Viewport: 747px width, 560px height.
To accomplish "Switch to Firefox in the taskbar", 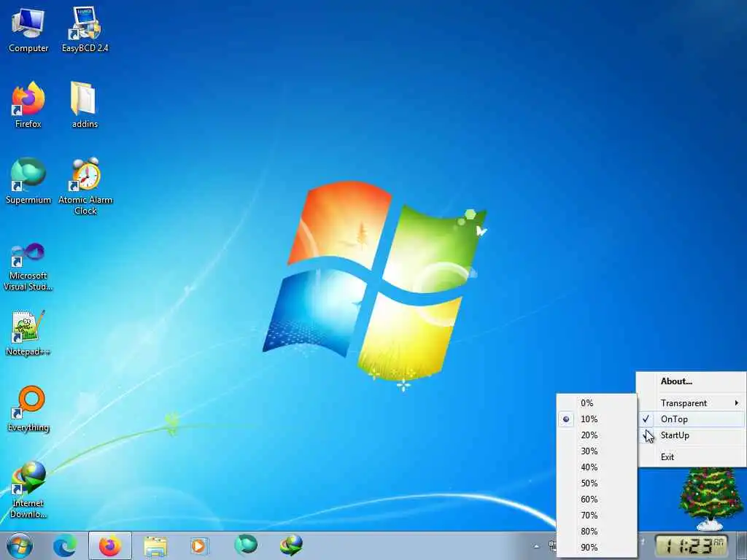I will pos(110,545).
